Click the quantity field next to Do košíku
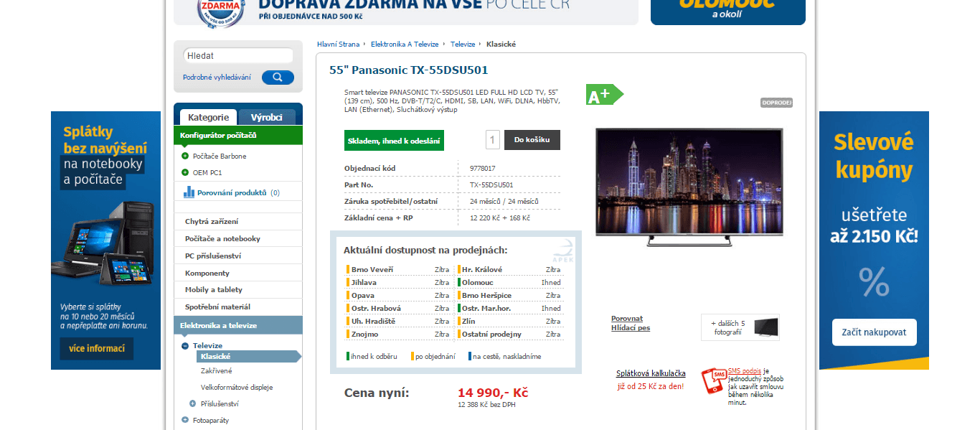The height and width of the screenshot is (430, 980). point(493,140)
